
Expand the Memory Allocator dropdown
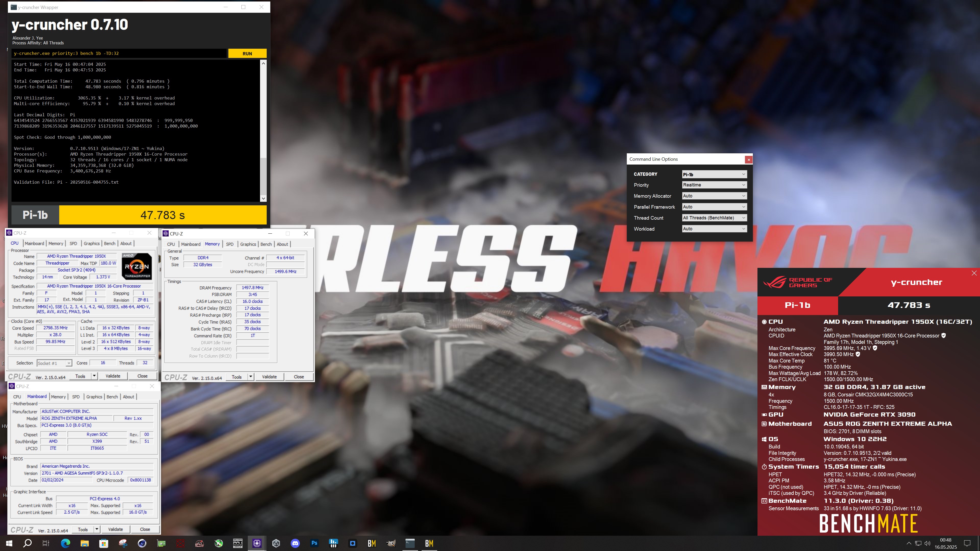click(x=715, y=196)
